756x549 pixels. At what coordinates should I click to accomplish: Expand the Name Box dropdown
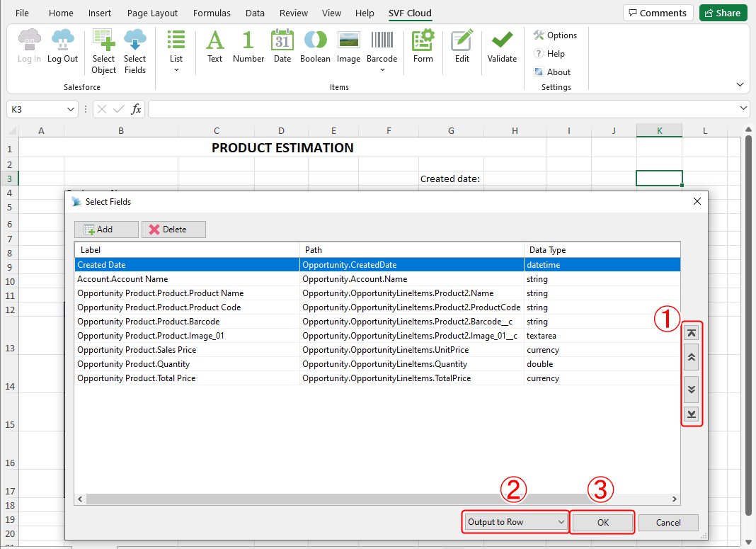pyautogui.click(x=70, y=109)
